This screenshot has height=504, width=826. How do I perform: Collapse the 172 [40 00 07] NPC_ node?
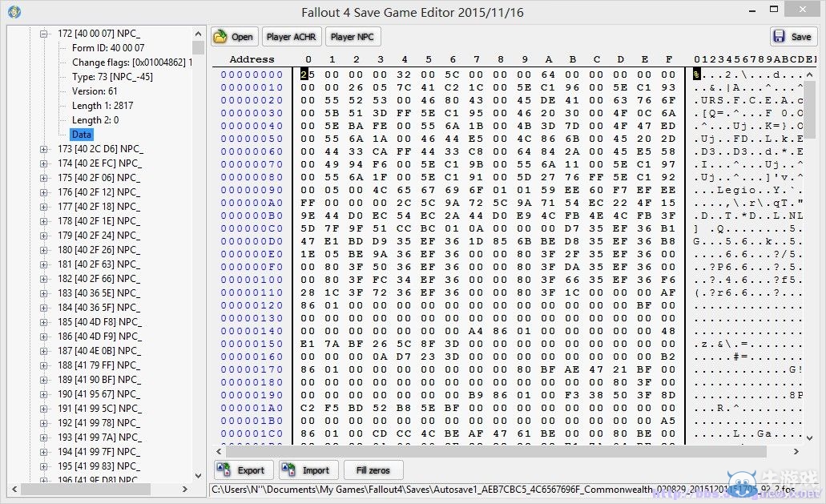(44, 34)
